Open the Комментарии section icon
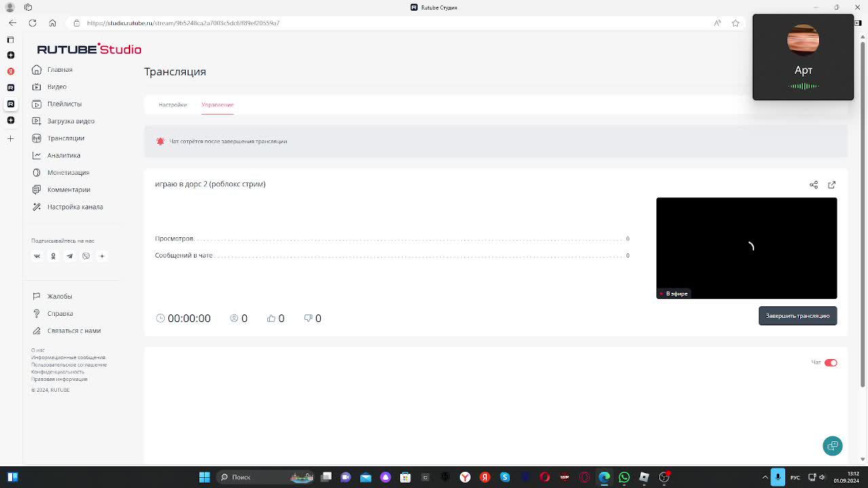The image size is (868, 488). point(37,190)
